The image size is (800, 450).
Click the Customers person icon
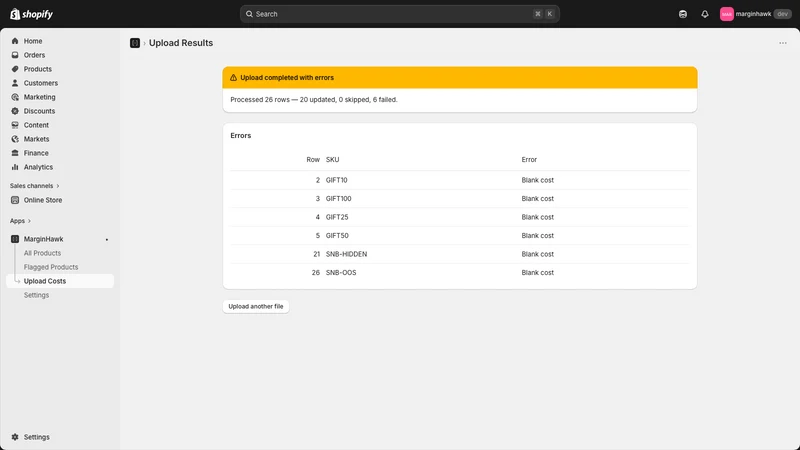15,83
